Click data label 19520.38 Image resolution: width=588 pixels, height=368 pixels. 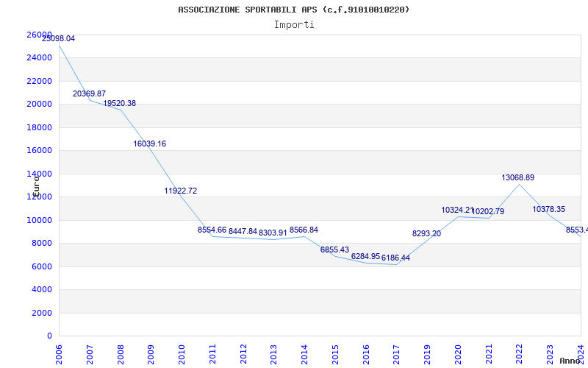click(x=120, y=103)
